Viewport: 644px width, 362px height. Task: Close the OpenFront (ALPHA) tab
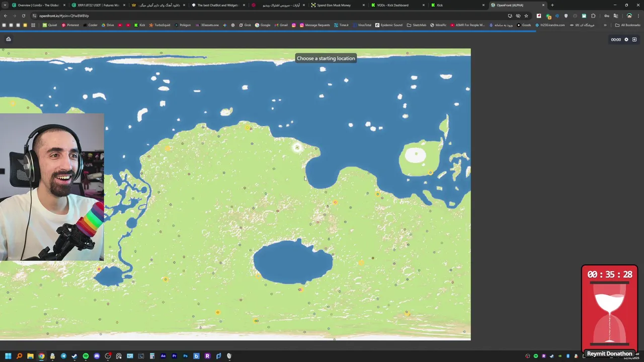point(543,5)
